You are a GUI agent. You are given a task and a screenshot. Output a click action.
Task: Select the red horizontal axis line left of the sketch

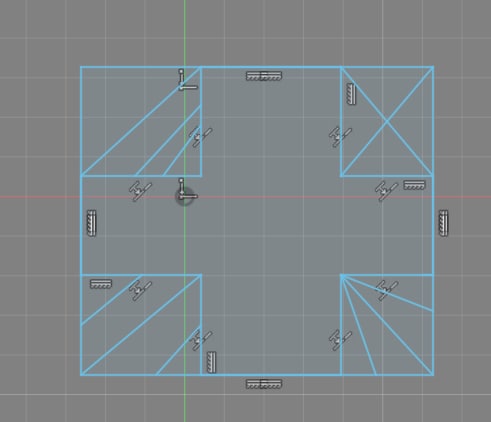(x=40, y=197)
